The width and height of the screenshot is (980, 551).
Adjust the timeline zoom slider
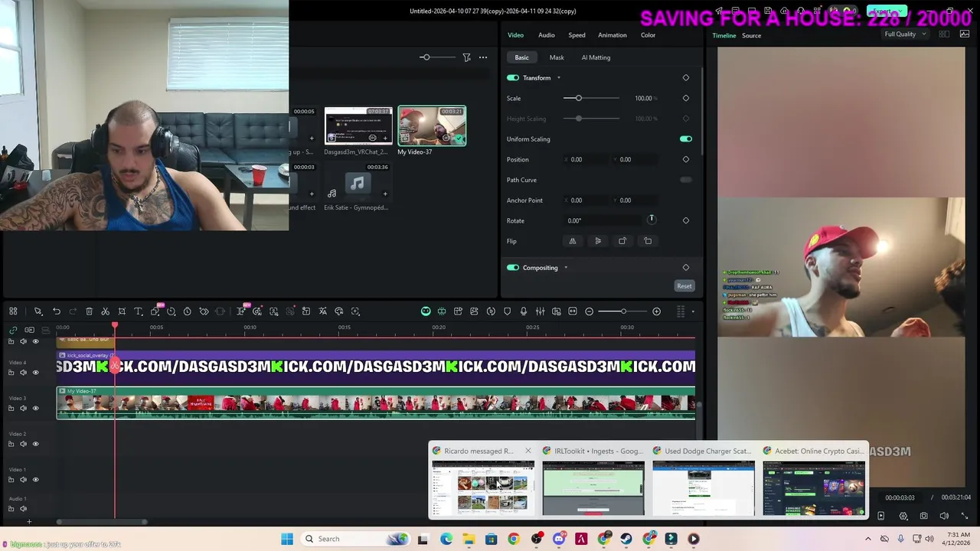[x=623, y=311]
